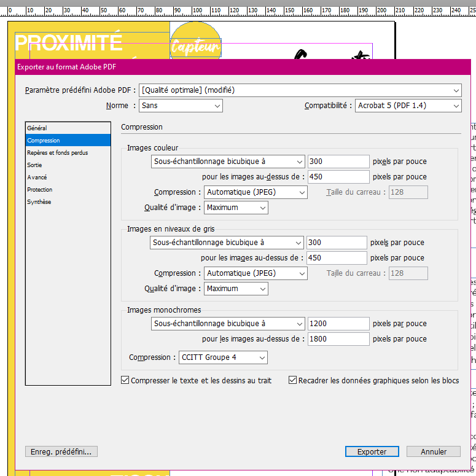The image size is (476, 476).
Task: Open the Paramètre prédéfini Adobe PDF dropdown
Action: point(300,90)
